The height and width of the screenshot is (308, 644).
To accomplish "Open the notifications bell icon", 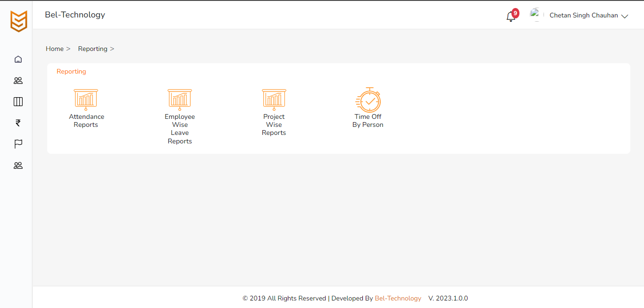I will [x=510, y=17].
